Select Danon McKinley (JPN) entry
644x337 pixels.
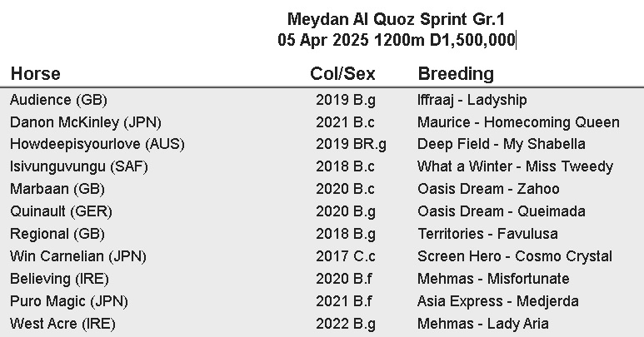(85, 122)
